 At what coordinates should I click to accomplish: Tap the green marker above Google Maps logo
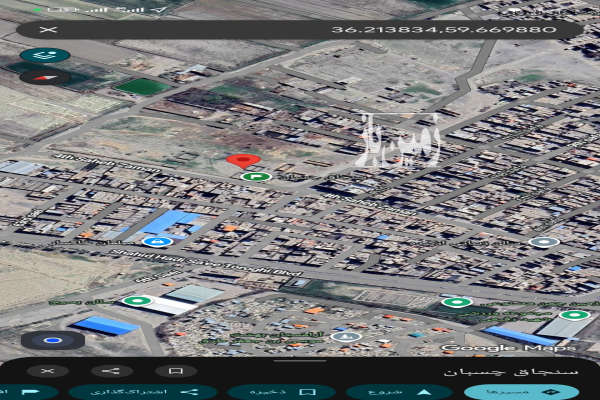pos(457,301)
